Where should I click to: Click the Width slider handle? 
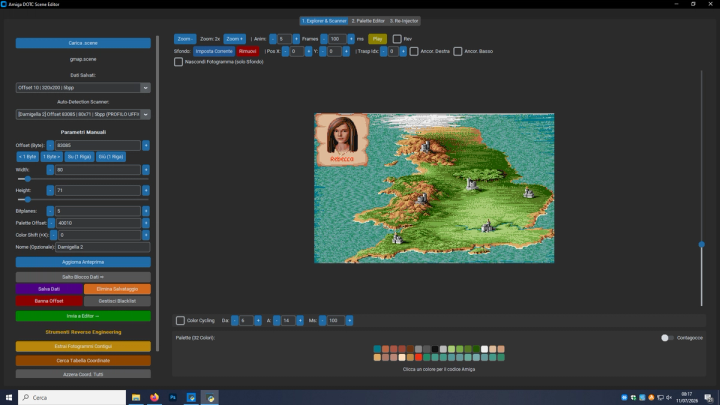pos(28,179)
